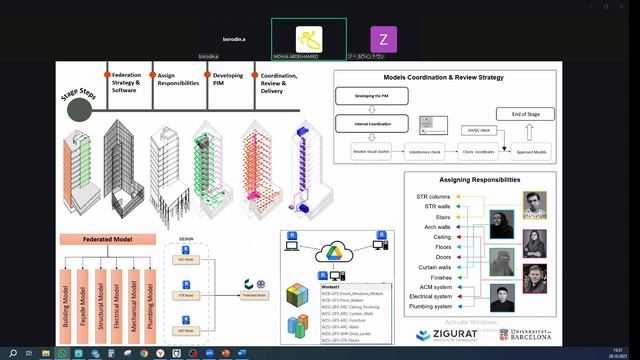The height and width of the screenshot is (360, 640).
Task: Click the Revit icon above the Workset1 list
Action: [x=323, y=276]
